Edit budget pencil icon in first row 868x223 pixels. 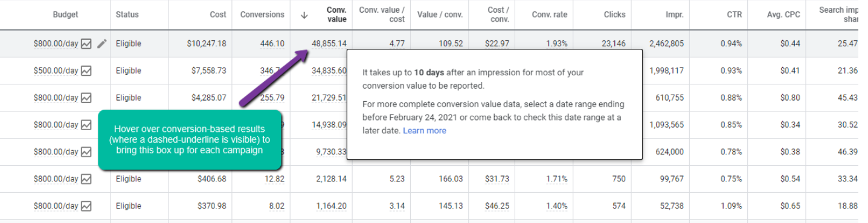pos(102,43)
